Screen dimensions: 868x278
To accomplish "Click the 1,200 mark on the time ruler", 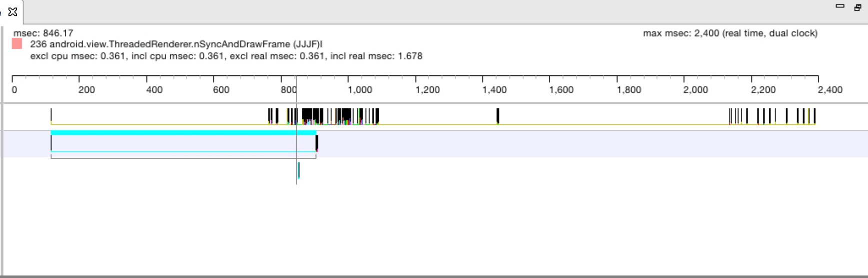I will point(427,90).
